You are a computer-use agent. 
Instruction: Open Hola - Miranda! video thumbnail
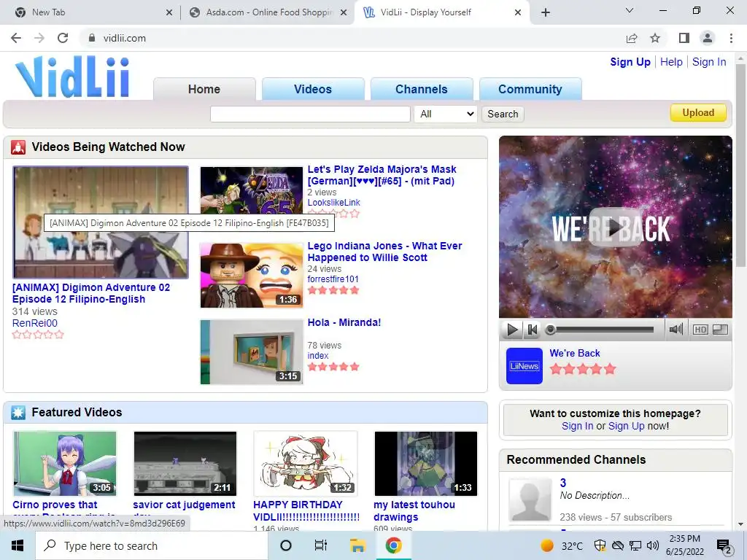click(252, 352)
